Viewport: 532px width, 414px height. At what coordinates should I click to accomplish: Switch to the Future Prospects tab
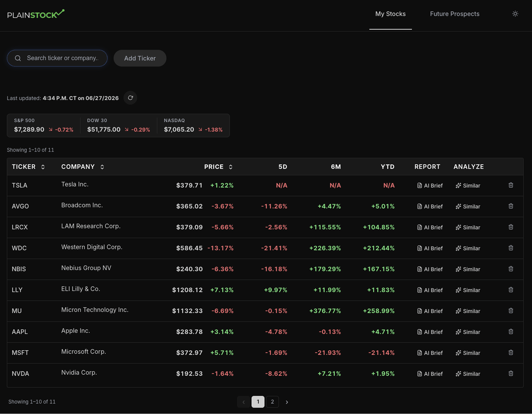[455, 14]
